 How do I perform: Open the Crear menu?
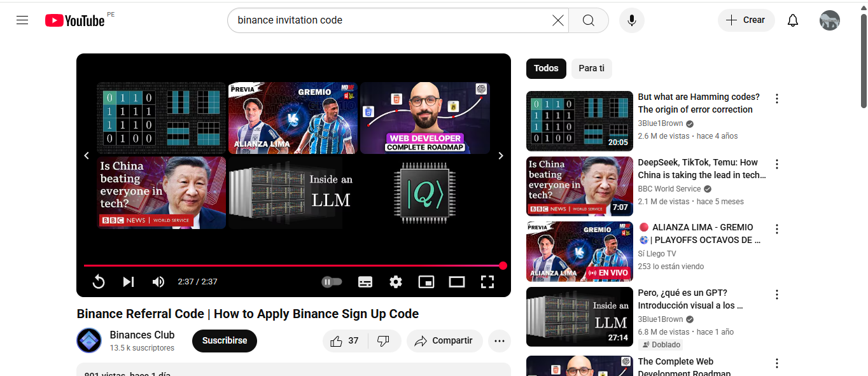coord(746,20)
